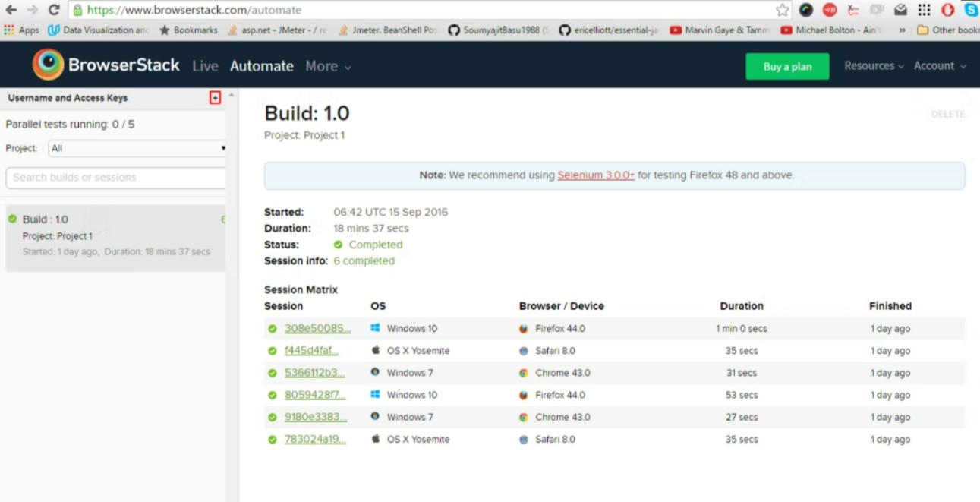Click the browser forward arrow

click(33, 10)
